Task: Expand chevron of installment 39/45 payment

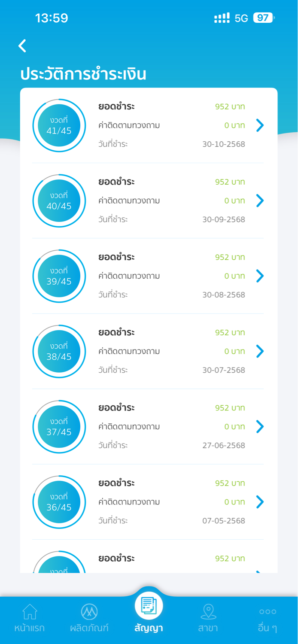Action: tap(260, 276)
